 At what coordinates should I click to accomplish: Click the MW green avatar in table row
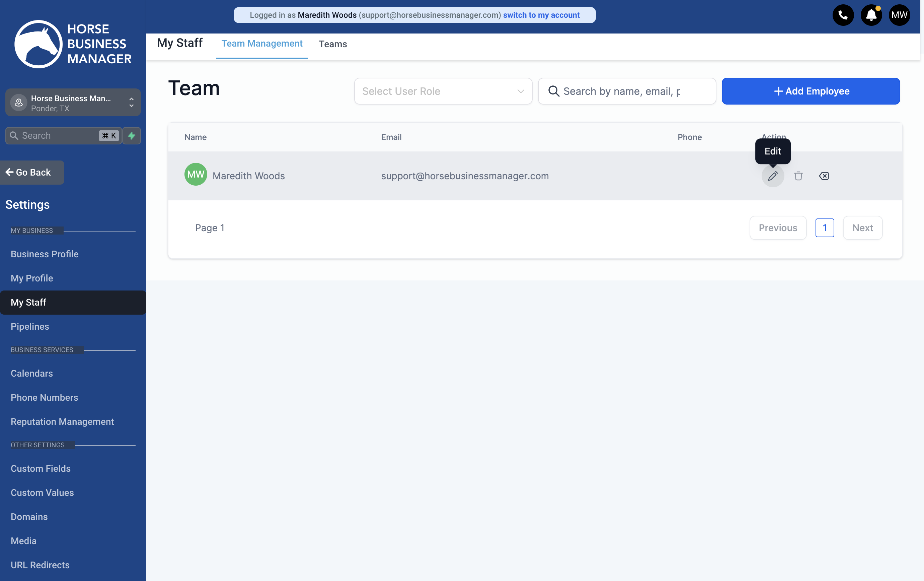(196, 174)
